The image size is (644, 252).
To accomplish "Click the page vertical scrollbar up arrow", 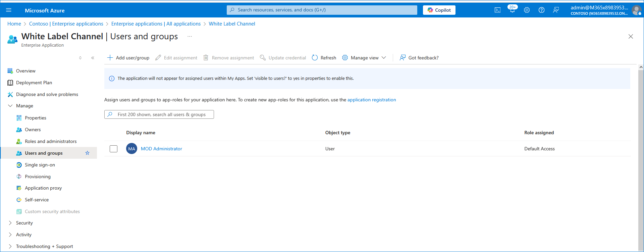I will coord(641,67).
